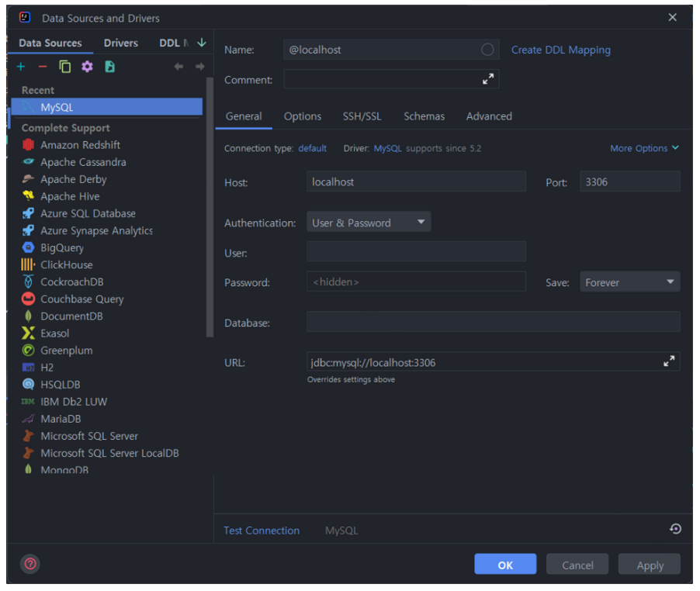Go forward with the right arrow

pyautogui.click(x=200, y=67)
